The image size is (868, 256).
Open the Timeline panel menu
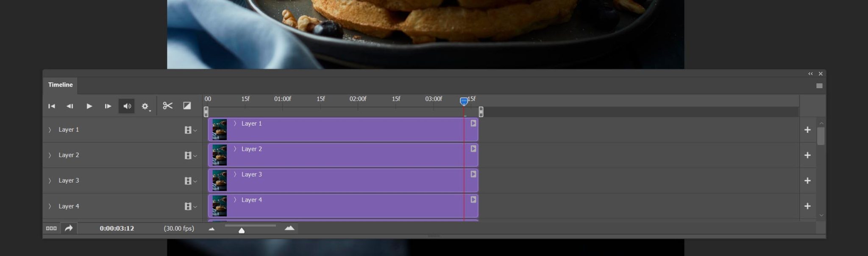819,86
